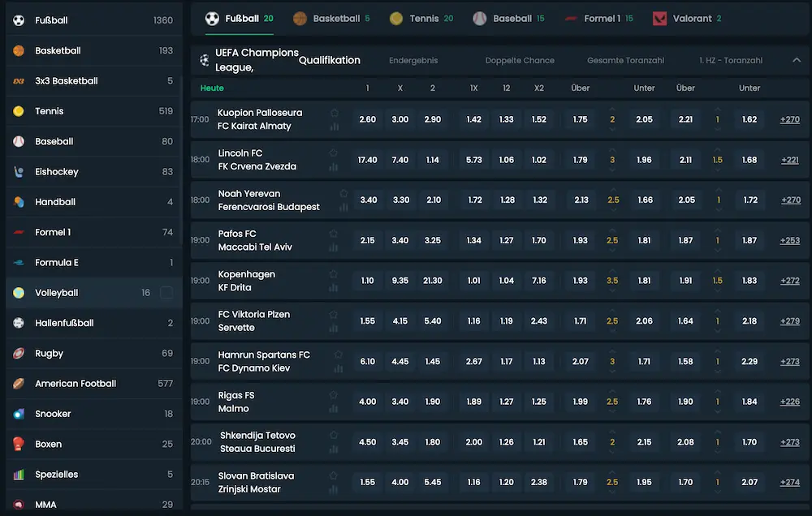The image size is (812, 516).
Task: Open the Spezielles icon in the sidebar
Action: click(x=19, y=475)
